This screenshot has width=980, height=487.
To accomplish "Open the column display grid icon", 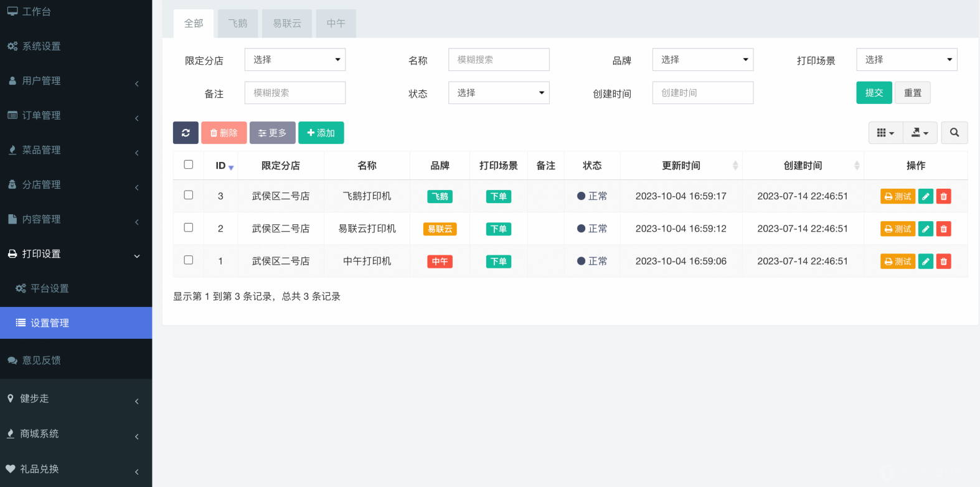I will point(885,133).
